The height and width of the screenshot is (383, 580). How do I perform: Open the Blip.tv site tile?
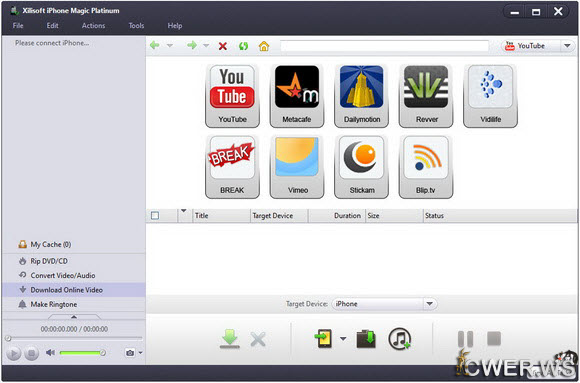(426, 167)
